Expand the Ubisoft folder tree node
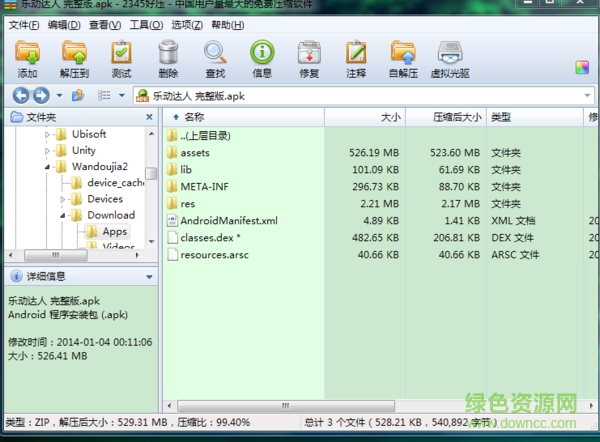This screenshot has width=600, height=442. [x=47, y=135]
